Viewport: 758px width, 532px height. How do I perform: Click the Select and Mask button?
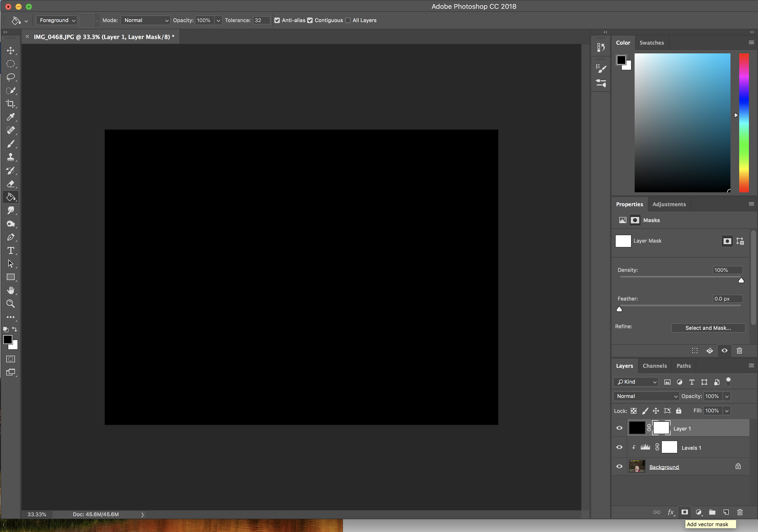pyautogui.click(x=708, y=328)
